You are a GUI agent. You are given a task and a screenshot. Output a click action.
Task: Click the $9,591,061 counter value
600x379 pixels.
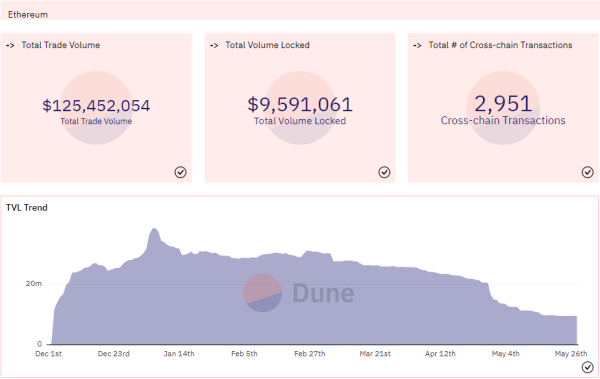point(300,105)
